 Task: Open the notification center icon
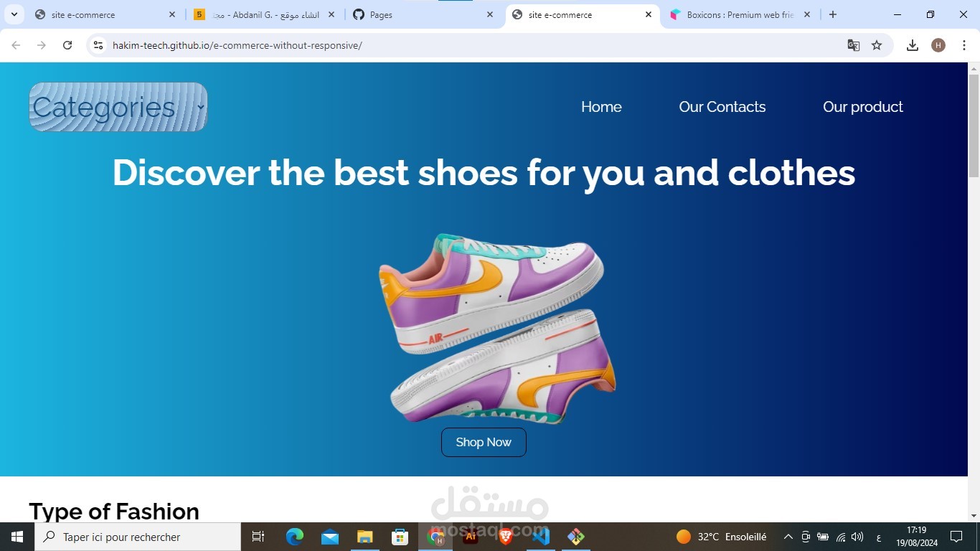pos(956,537)
